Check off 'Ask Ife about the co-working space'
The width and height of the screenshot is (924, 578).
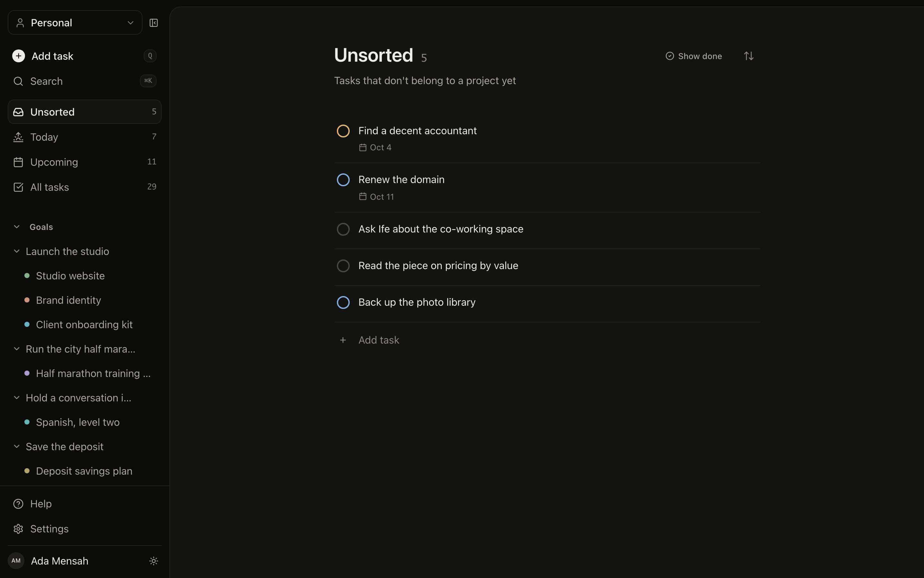point(343,229)
